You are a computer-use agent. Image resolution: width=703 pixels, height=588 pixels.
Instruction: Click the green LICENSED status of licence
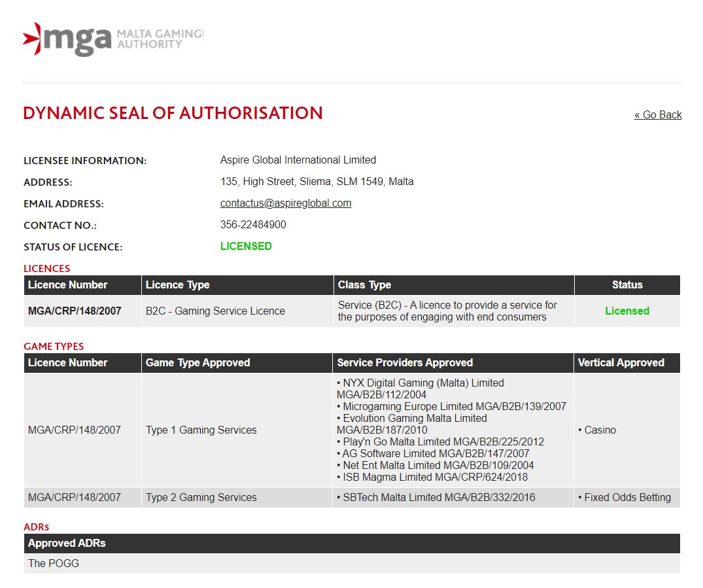246,246
